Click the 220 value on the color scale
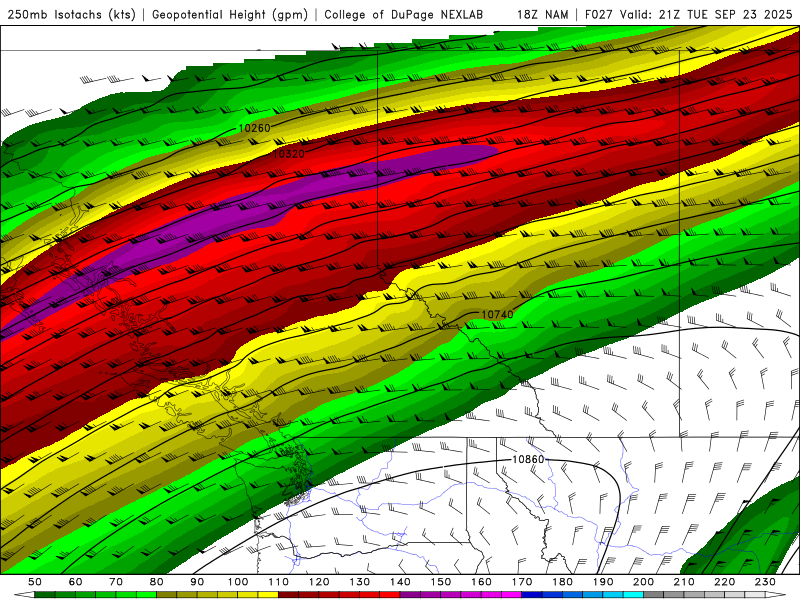This screenshot has height=600, width=800. point(724,582)
